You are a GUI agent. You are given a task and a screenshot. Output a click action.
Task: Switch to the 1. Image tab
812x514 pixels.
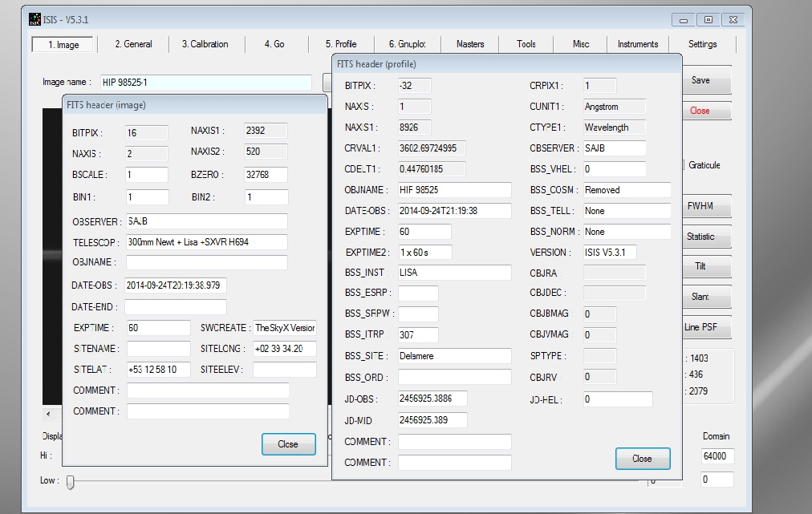63,45
